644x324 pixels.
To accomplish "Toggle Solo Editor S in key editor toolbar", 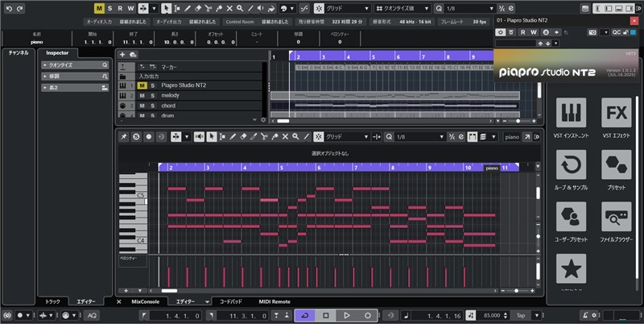I will [x=136, y=137].
